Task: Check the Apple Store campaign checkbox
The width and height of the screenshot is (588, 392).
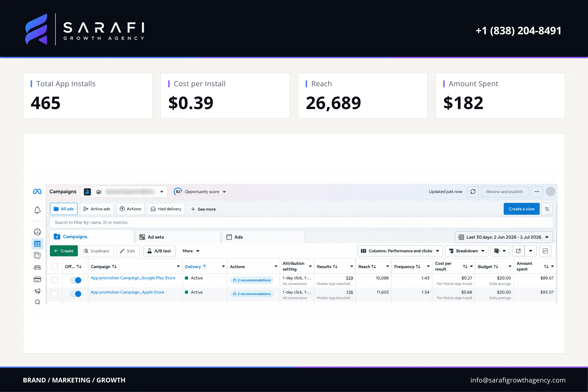Action: pyautogui.click(x=55, y=294)
